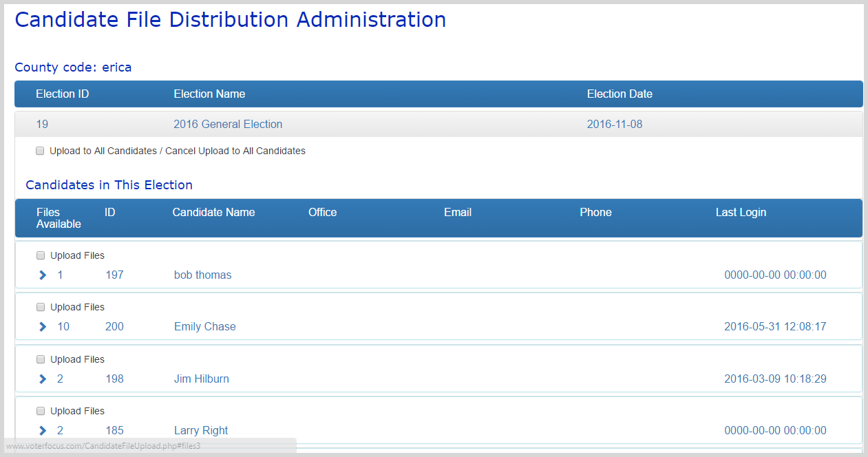Click candidate ID 185
The width and height of the screenshot is (868, 457).
click(x=114, y=431)
